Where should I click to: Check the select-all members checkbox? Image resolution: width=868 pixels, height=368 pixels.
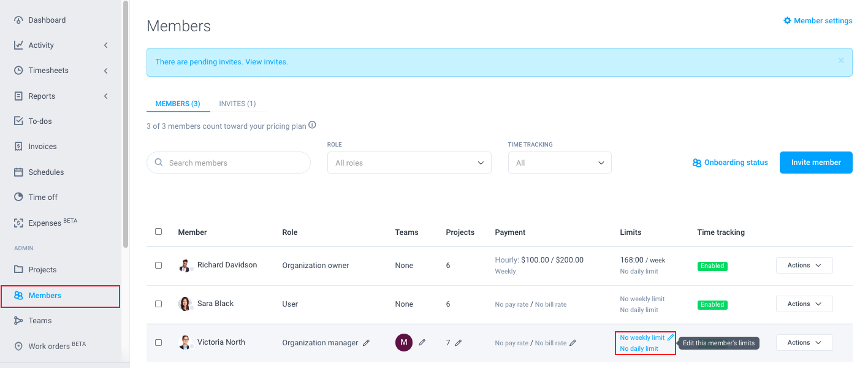click(x=158, y=231)
